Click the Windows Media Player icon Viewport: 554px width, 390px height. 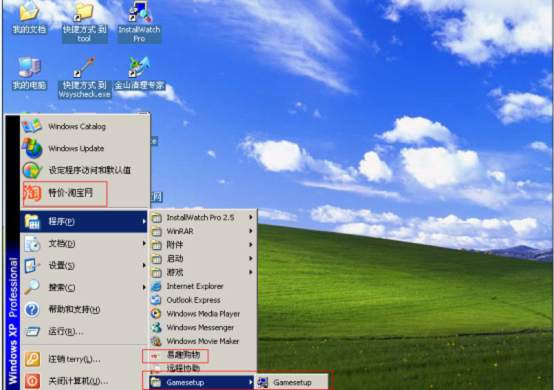[x=156, y=314]
